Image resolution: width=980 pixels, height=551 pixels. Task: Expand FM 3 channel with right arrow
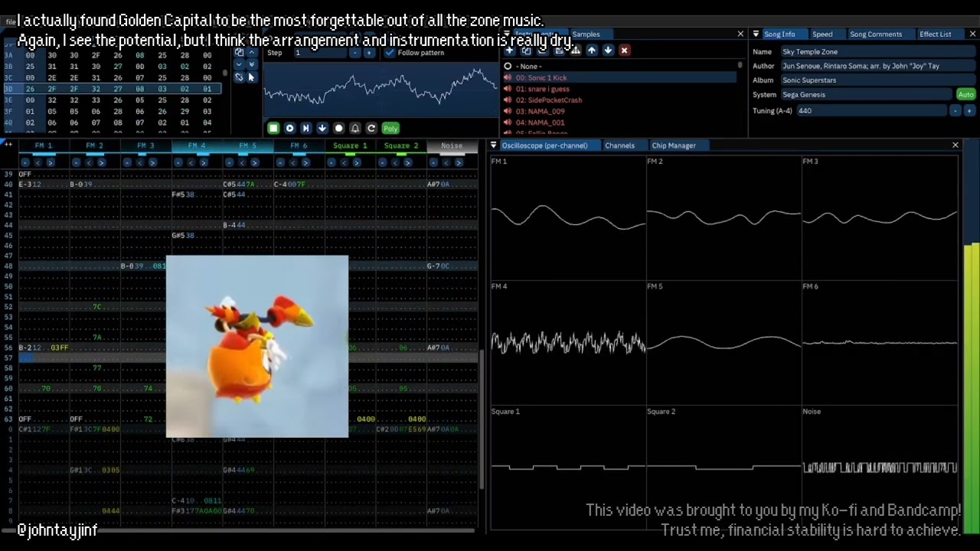(152, 162)
